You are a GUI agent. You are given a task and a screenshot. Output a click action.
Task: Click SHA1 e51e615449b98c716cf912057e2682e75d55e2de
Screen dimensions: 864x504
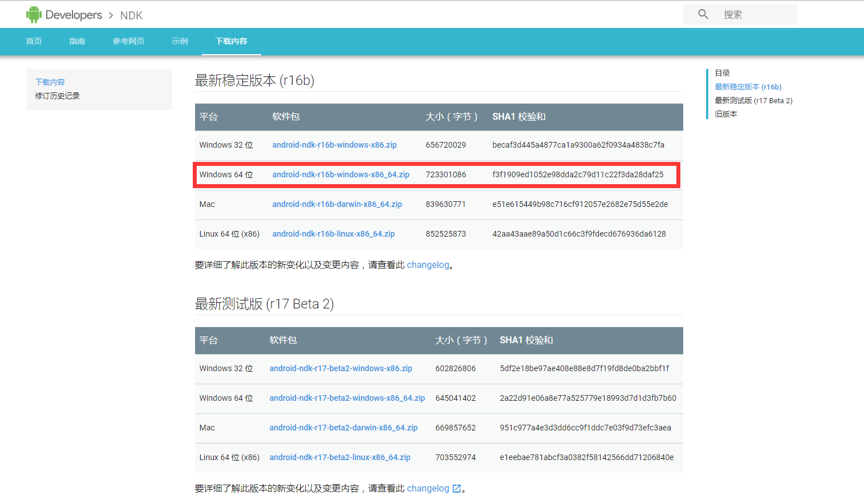click(580, 204)
